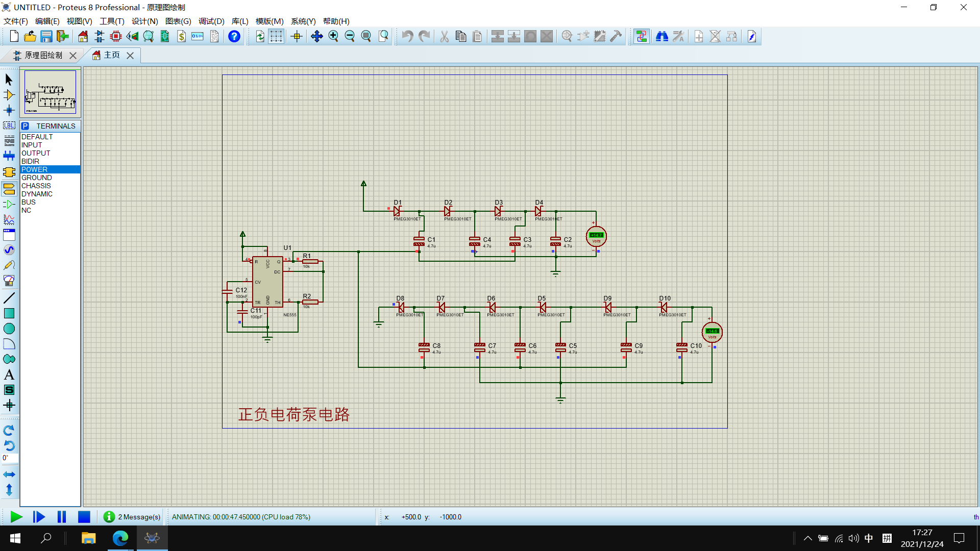The image size is (980, 551).
Task: Open the 帮助(H) menu
Action: click(336, 21)
